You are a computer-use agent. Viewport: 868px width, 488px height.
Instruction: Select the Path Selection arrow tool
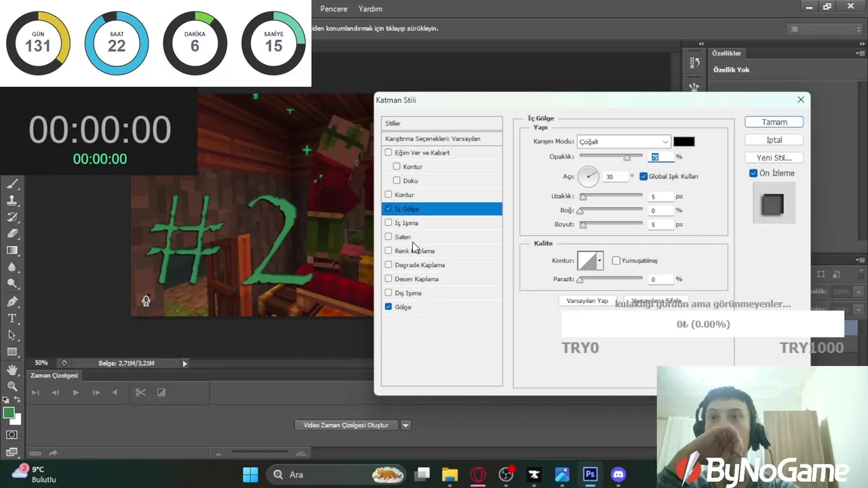12,335
